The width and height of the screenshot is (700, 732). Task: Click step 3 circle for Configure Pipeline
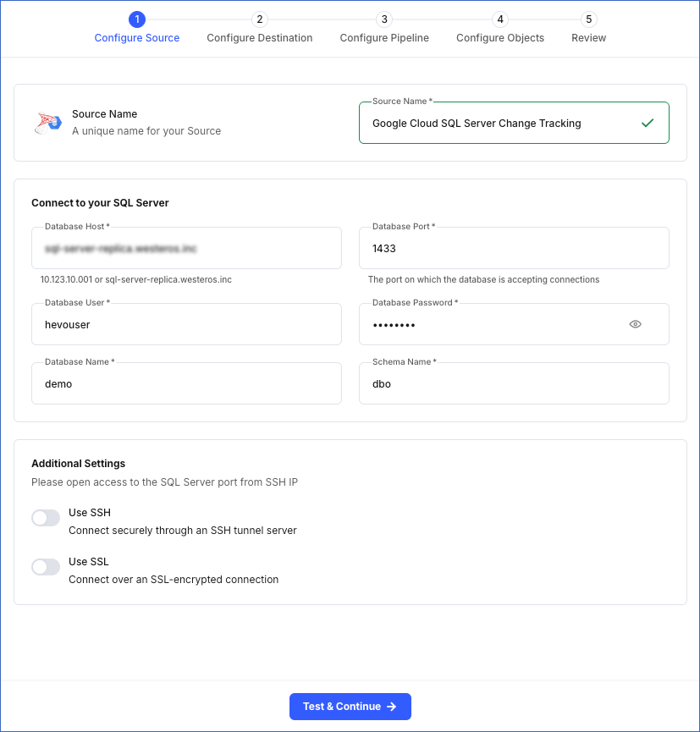383,19
